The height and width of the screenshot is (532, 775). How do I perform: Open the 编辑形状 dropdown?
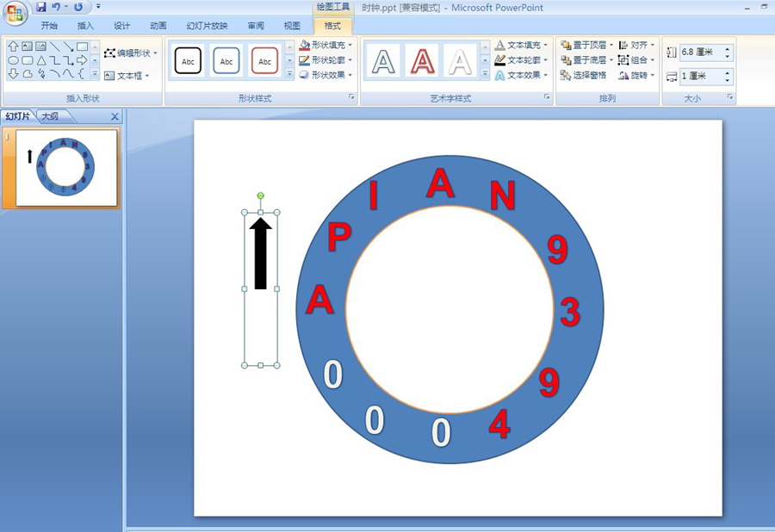(x=131, y=53)
